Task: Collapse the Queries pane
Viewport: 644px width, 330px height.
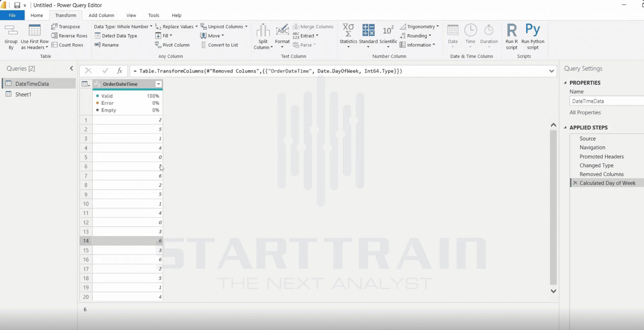Action: pyautogui.click(x=71, y=69)
